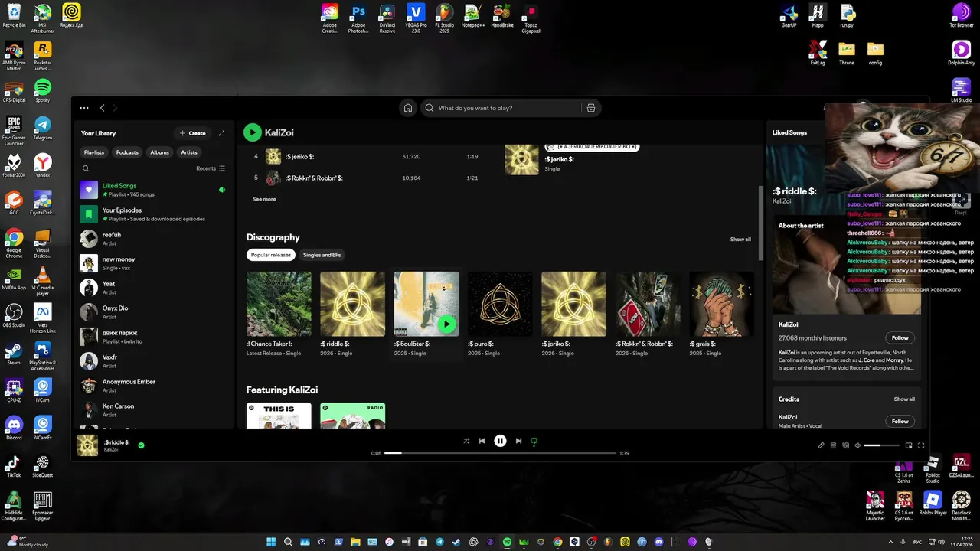Open VLC media player desktop shortcut

point(43,281)
